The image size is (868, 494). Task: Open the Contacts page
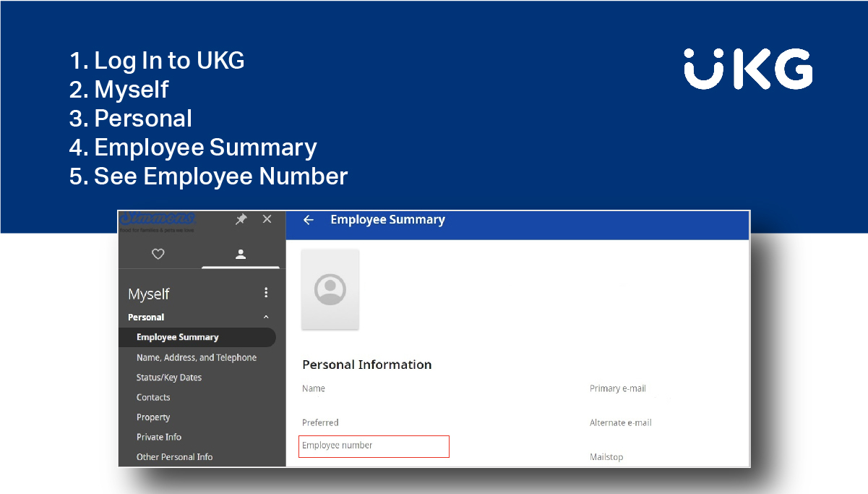coord(153,397)
